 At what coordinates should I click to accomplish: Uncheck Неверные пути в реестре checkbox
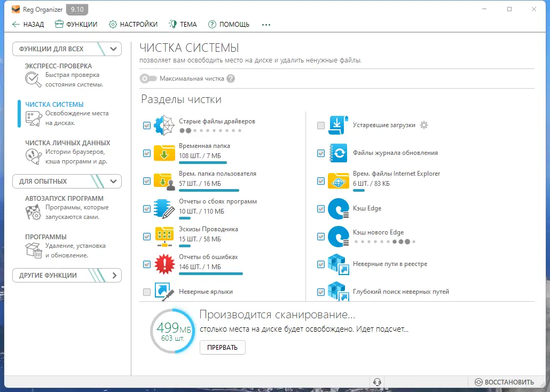click(321, 264)
